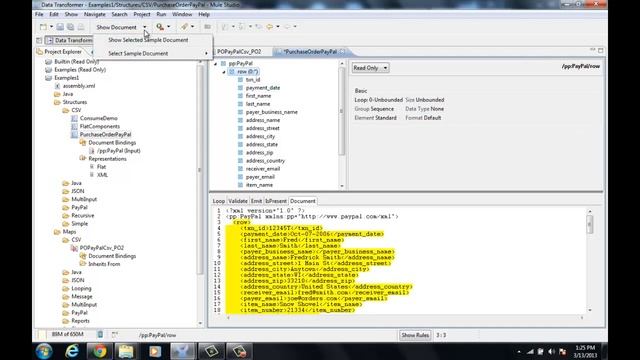Screen dimensions: 640x360
Task: Click the forward navigation arrow icon
Action: tap(287, 27)
